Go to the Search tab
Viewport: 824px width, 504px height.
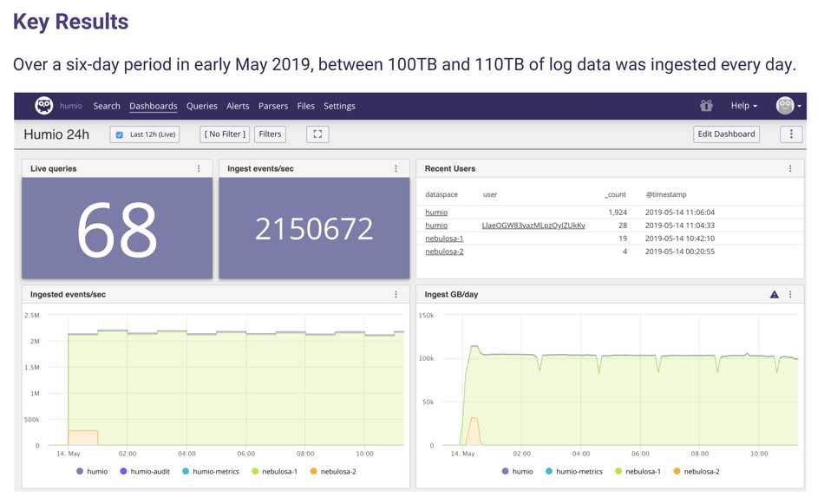[107, 106]
